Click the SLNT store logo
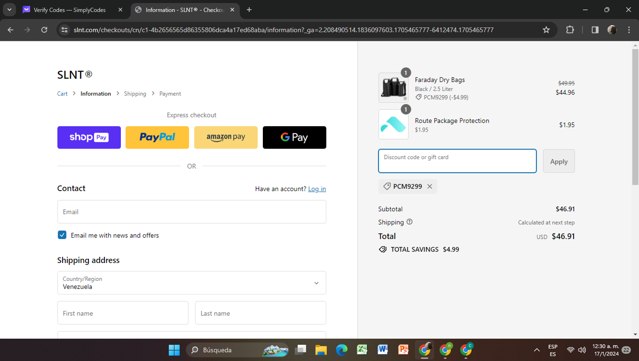The height and width of the screenshot is (361, 639). (x=75, y=75)
